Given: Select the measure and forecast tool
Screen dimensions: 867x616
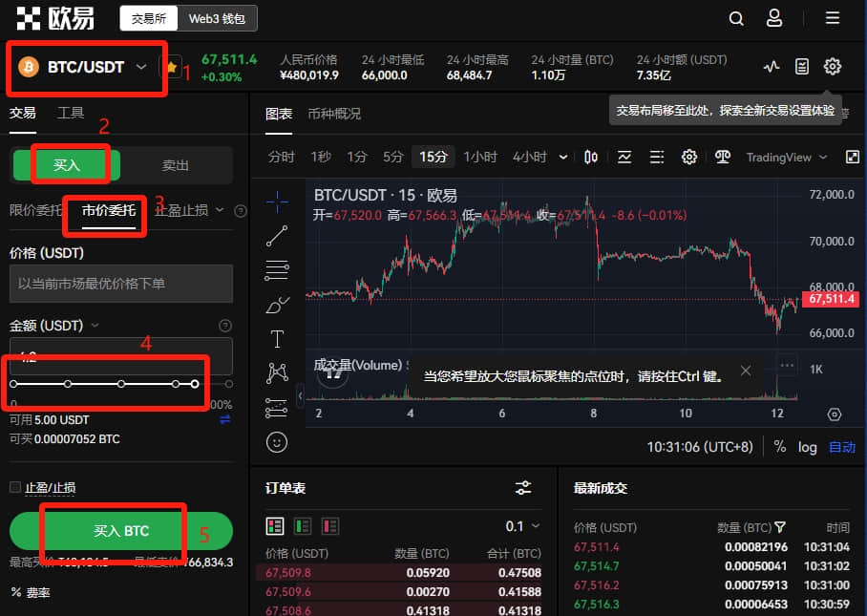Looking at the screenshot, I should click(277, 408).
